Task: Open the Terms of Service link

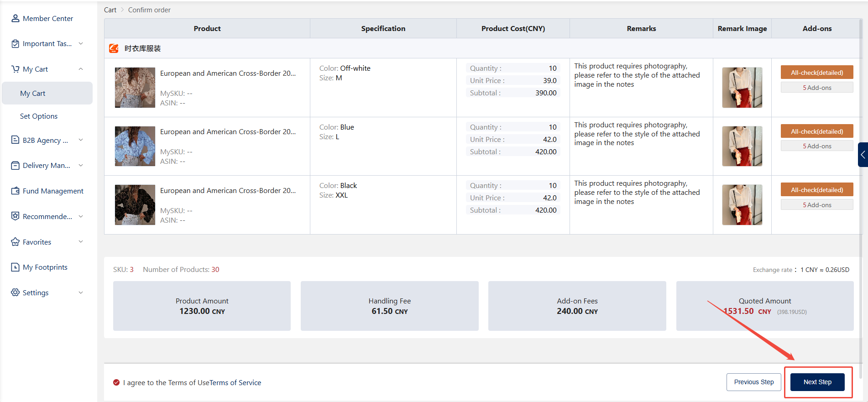Action: point(236,382)
